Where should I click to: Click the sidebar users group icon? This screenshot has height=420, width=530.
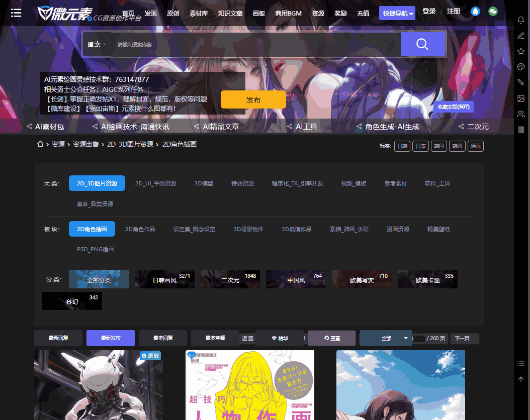click(521, 114)
